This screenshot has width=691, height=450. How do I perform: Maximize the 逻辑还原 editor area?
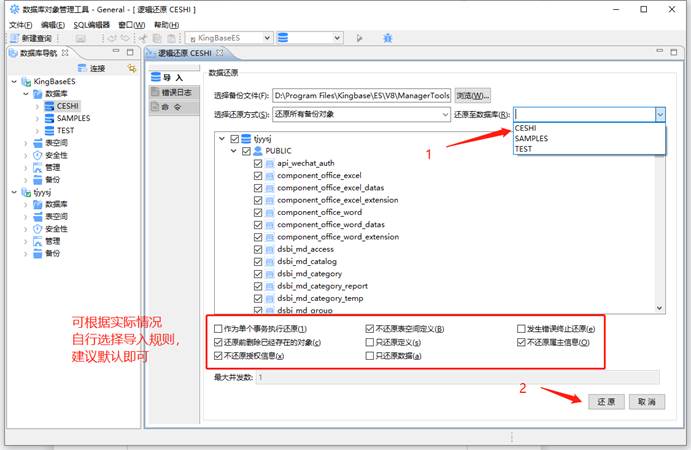pyautogui.click(x=674, y=52)
